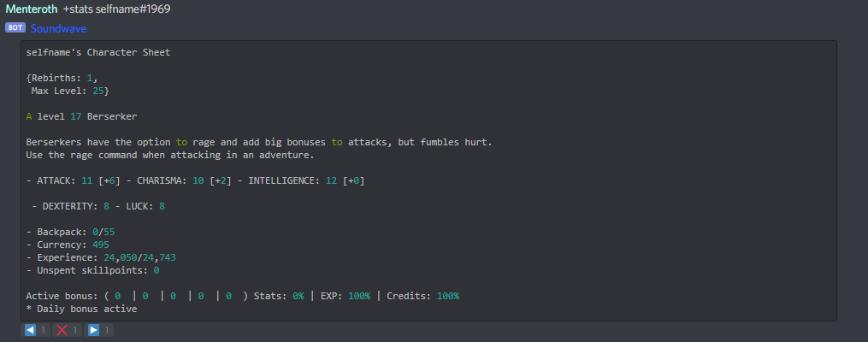
Task: Click the 'EXP: 100%' bonus value
Action: [345, 296]
